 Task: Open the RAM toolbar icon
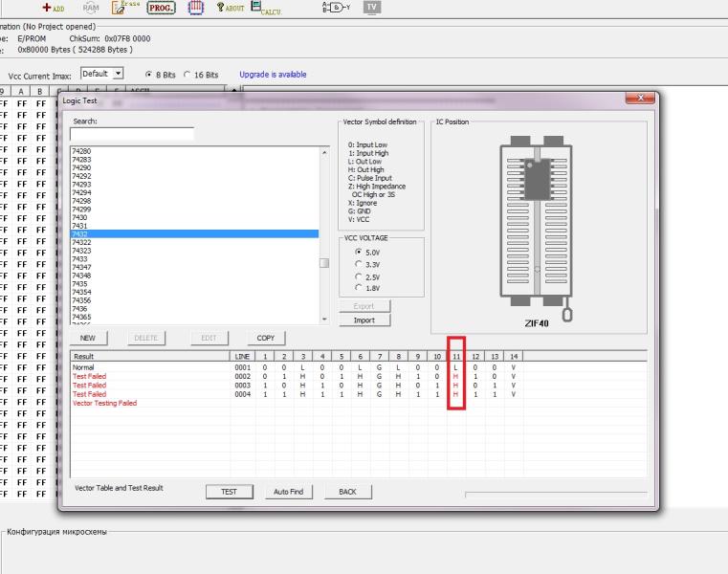point(90,8)
